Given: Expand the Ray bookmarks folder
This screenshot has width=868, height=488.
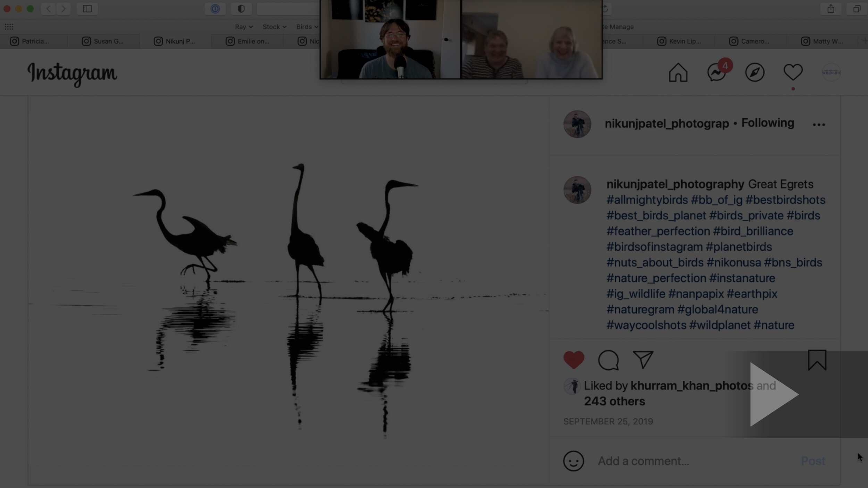Looking at the screenshot, I should 243,27.
